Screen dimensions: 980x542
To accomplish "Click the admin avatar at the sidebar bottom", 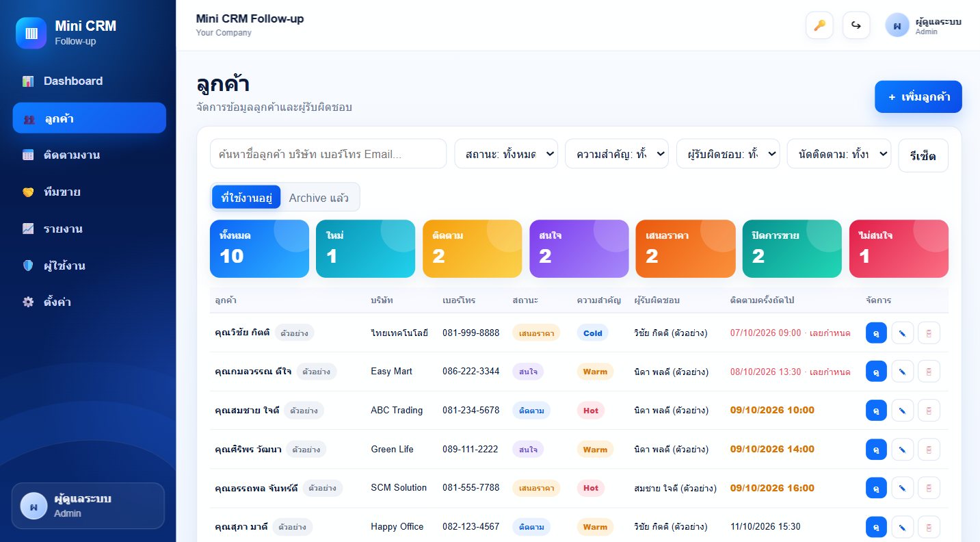I will pos(34,506).
